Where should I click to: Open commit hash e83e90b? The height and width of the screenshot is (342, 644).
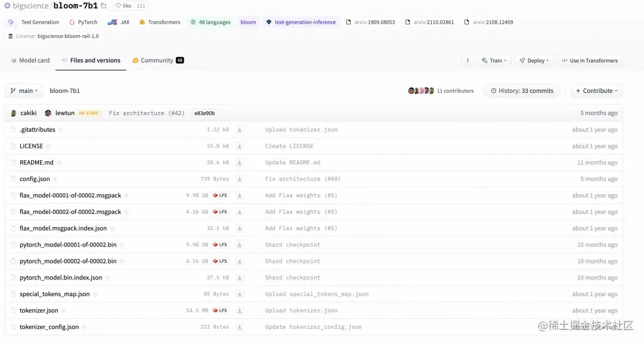pos(205,113)
